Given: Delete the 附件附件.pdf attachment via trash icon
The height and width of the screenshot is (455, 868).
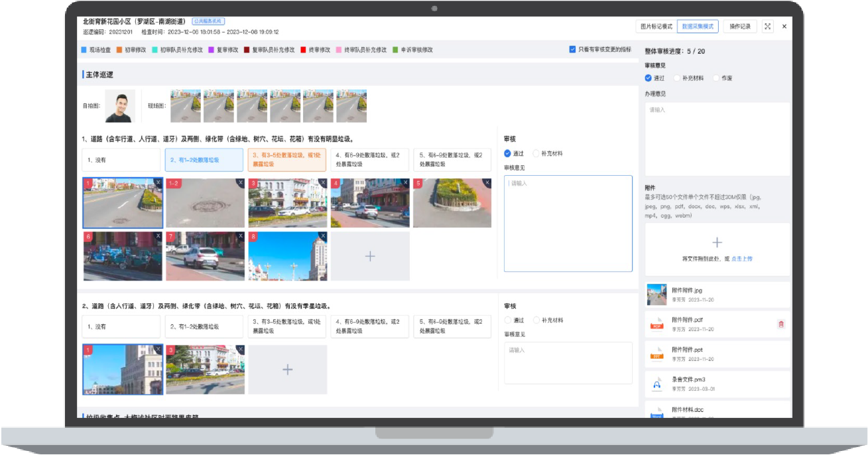Looking at the screenshot, I should [x=780, y=324].
